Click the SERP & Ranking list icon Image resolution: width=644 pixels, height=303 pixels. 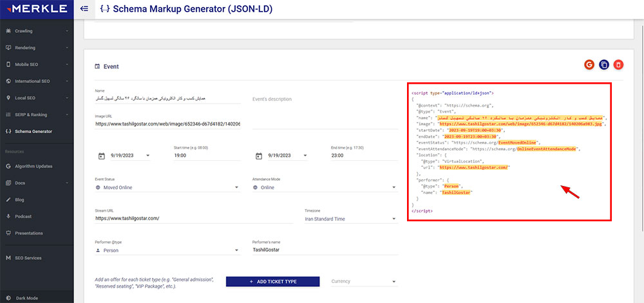pos(8,115)
